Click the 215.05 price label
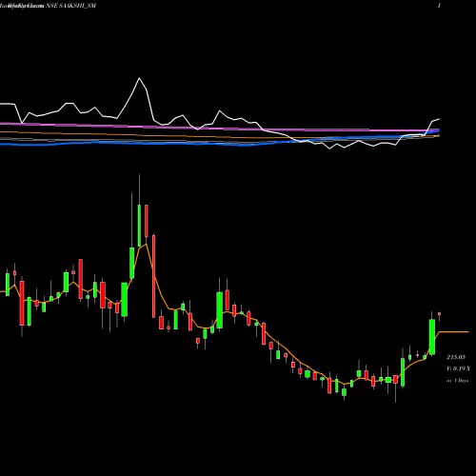The image size is (476, 476). (x=456, y=357)
